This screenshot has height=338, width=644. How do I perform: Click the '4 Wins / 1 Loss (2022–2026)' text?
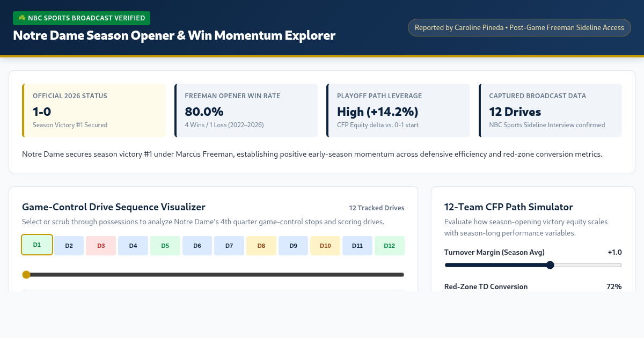click(x=224, y=125)
